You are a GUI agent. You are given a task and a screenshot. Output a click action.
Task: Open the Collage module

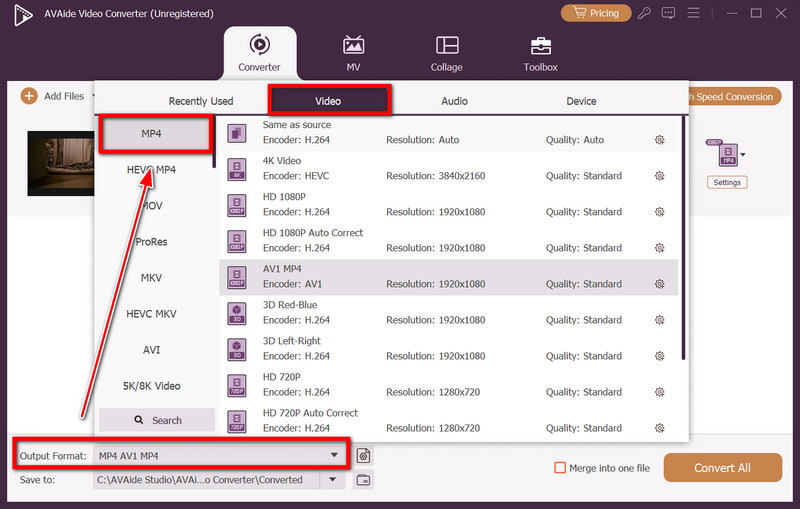point(446,53)
